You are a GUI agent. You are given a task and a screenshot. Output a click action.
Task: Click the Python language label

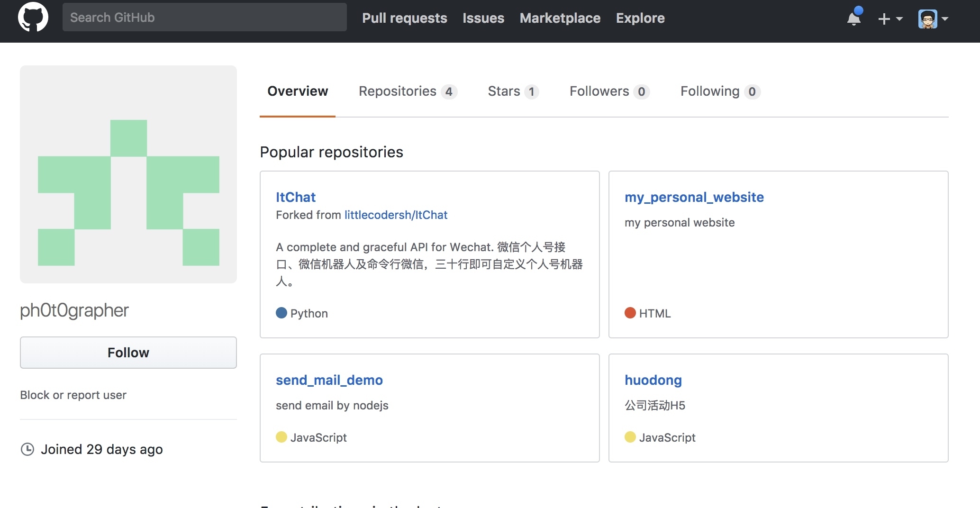click(309, 313)
